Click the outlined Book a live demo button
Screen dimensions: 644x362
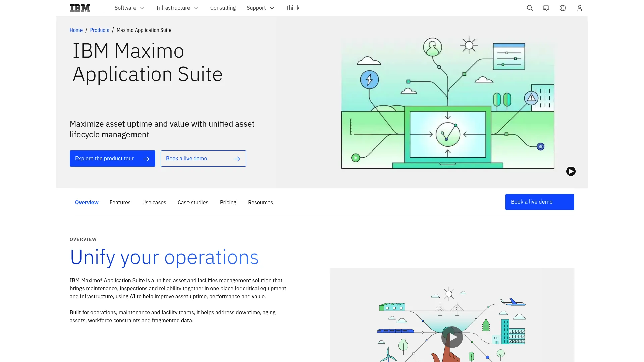click(x=203, y=159)
